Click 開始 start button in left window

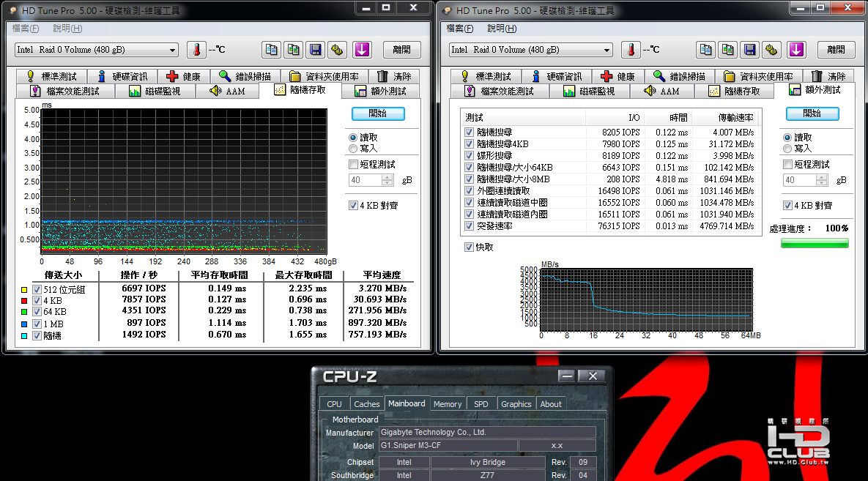click(x=378, y=113)
